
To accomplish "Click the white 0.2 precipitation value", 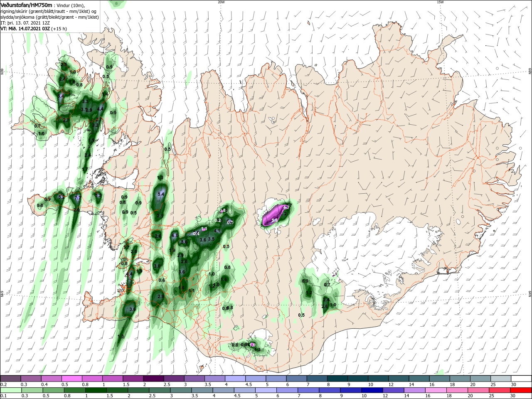I will tap(218, 220).
